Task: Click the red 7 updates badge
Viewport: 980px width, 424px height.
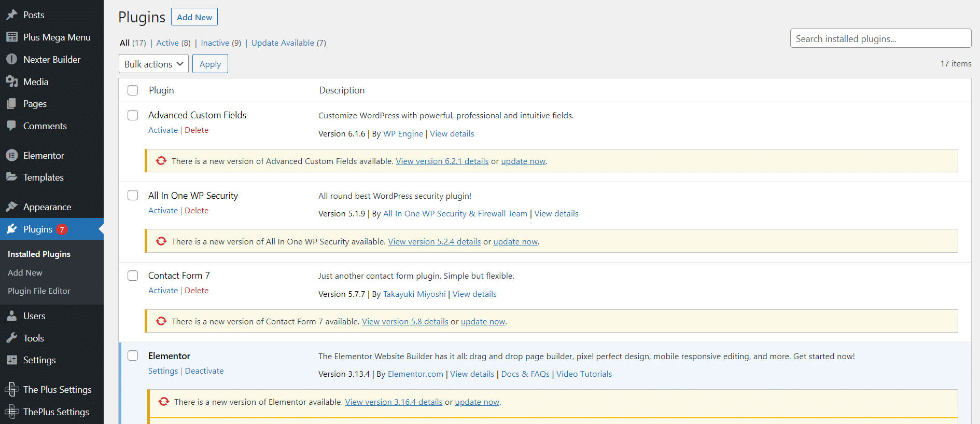Action: click(x=62, y=229)
